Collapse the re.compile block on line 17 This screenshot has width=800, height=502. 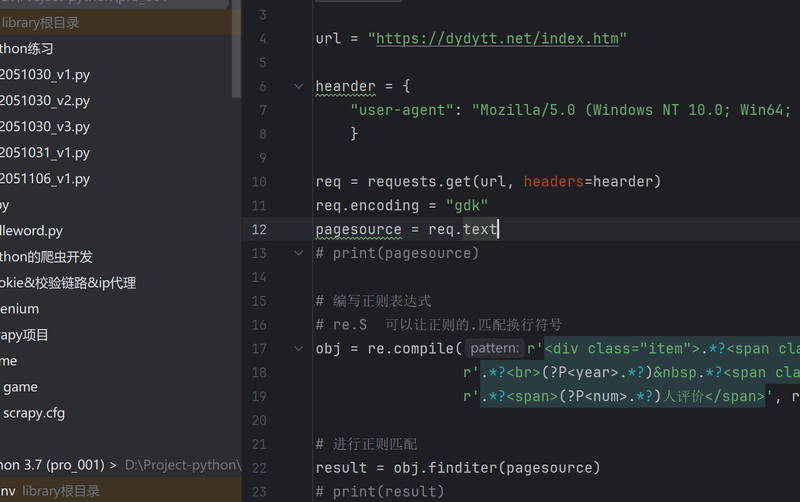pos(298,349)
